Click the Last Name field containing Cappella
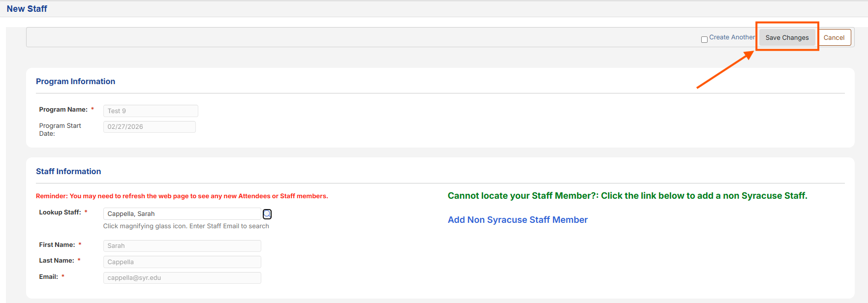 point(182,262)
